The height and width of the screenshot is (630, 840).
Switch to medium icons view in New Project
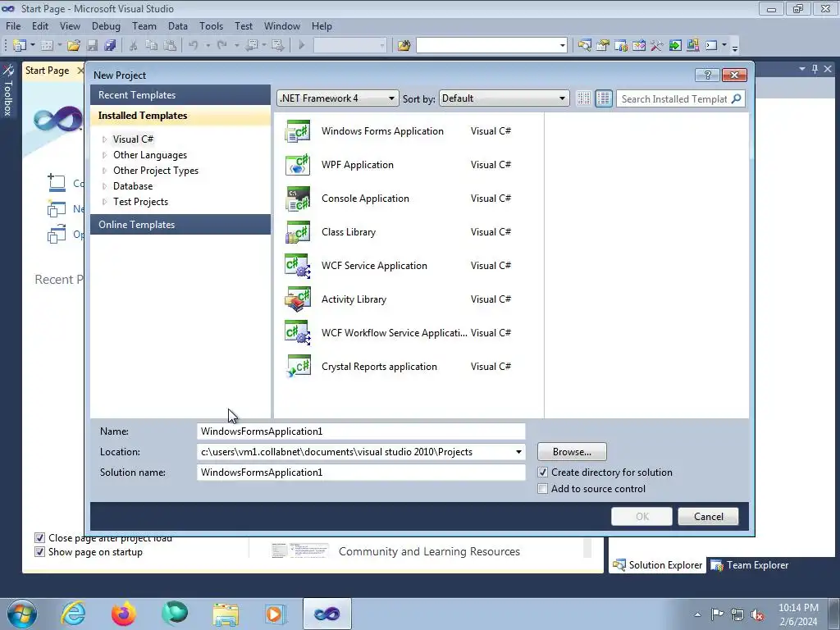[604, 98]
